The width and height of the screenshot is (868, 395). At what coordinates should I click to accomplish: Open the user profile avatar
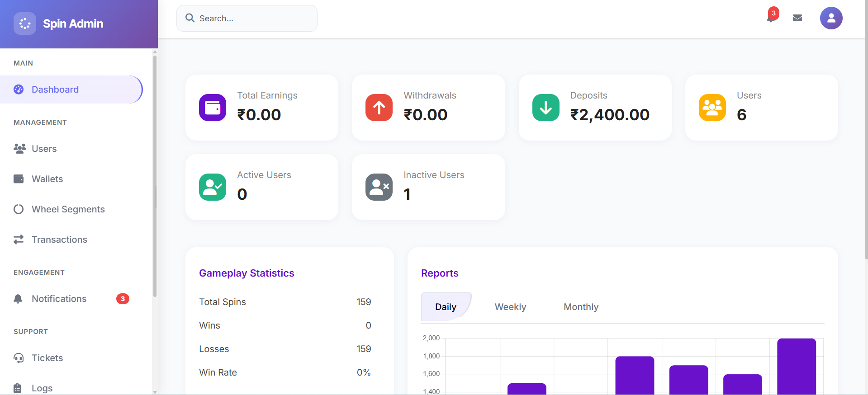(831, 18)
